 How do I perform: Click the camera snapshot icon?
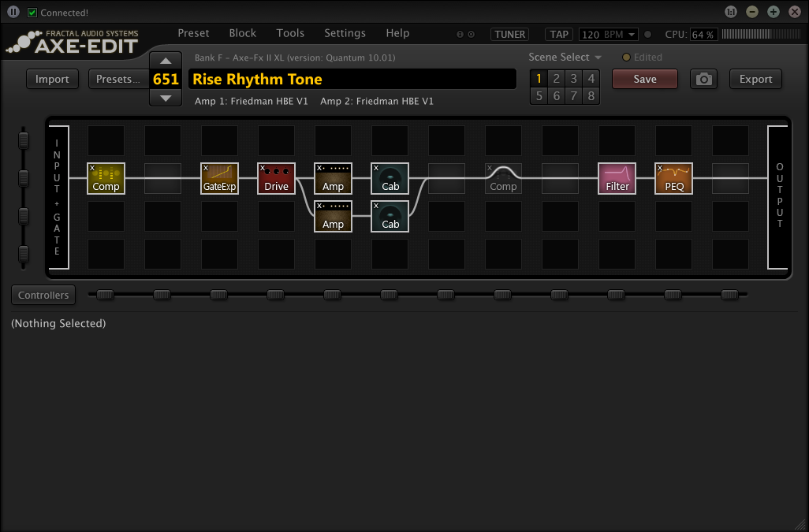(x=704, y=79)
